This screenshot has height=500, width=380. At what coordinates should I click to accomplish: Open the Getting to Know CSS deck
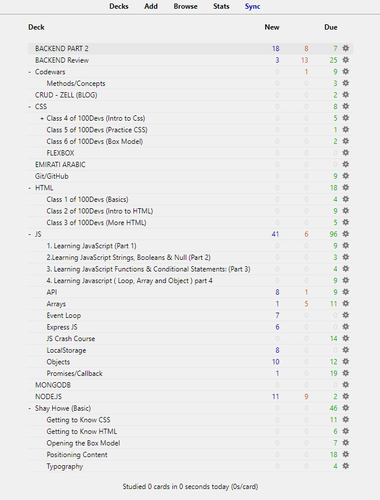coord(78,420)
